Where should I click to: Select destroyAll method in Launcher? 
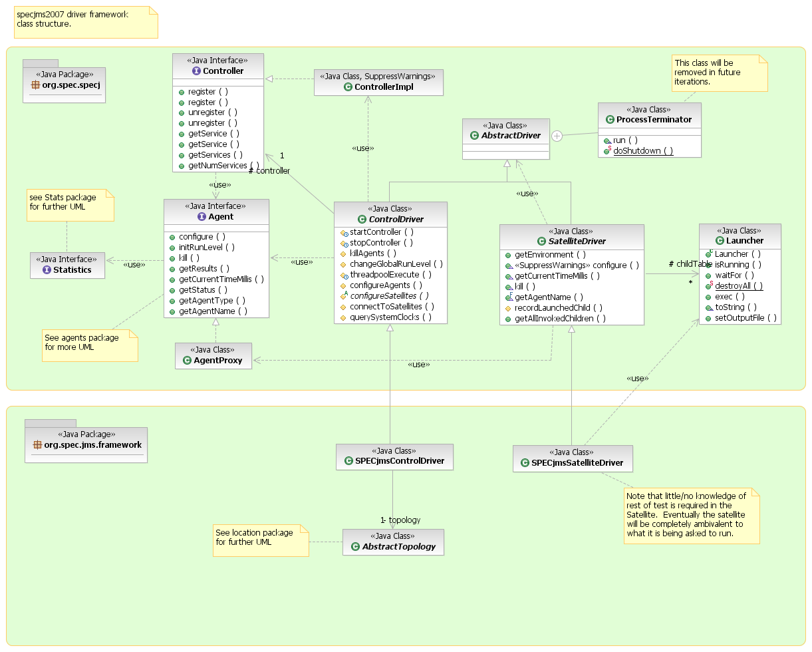[738, 285]
